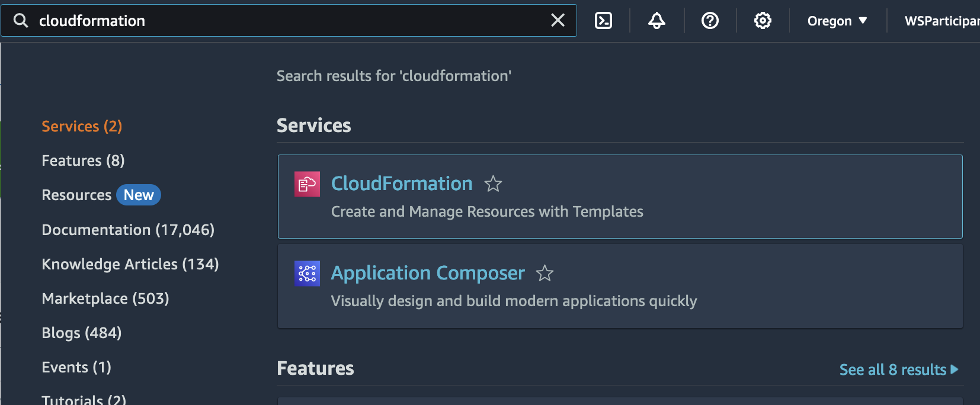See all 8 Features results
Image resolution: width=980 pixels, height=405 pixels.
pos(898,369)
